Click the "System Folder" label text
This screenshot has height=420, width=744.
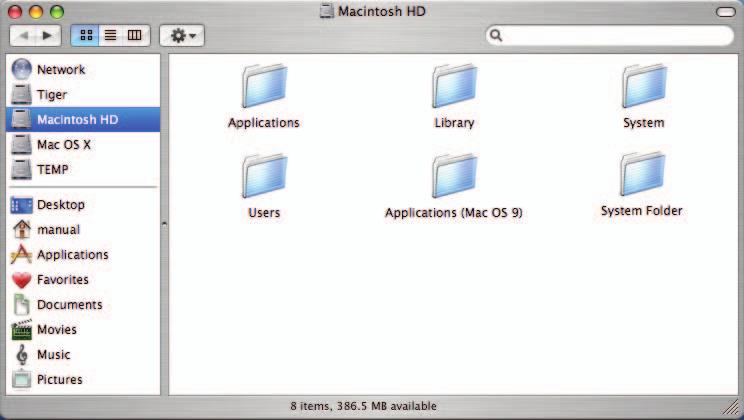point(642,211)
